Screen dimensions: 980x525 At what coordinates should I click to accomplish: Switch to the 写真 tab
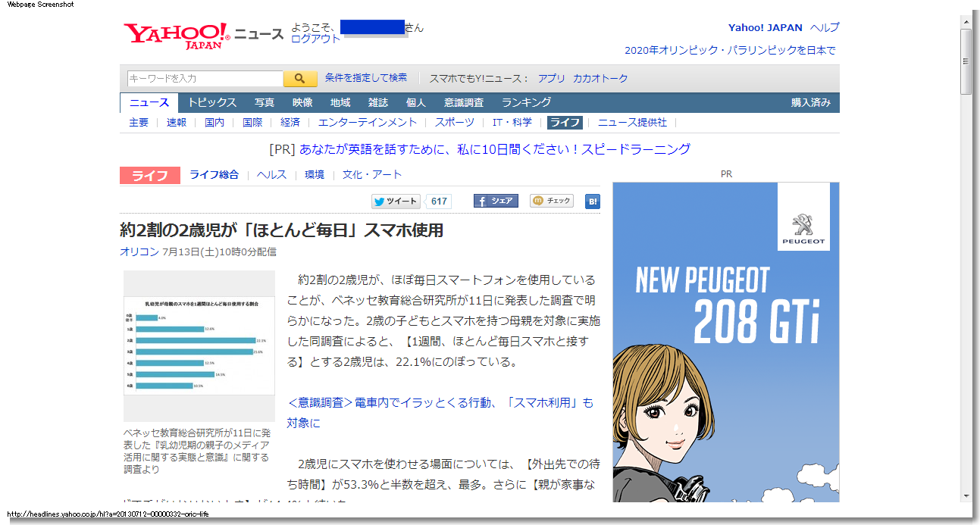click(x=265, y=103)
